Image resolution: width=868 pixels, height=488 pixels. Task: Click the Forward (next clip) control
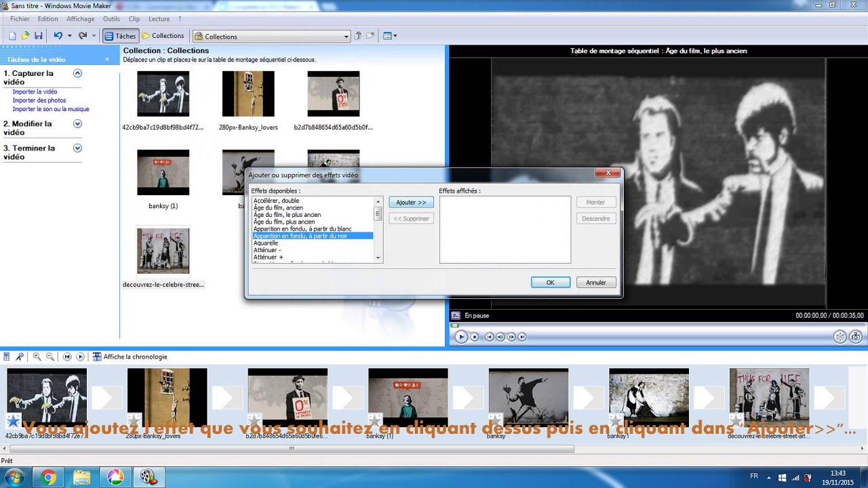click(524, 336)
